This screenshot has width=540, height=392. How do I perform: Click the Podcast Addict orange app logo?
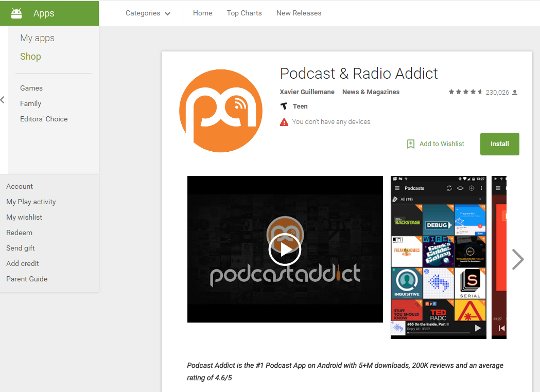[x=221, y=111]
